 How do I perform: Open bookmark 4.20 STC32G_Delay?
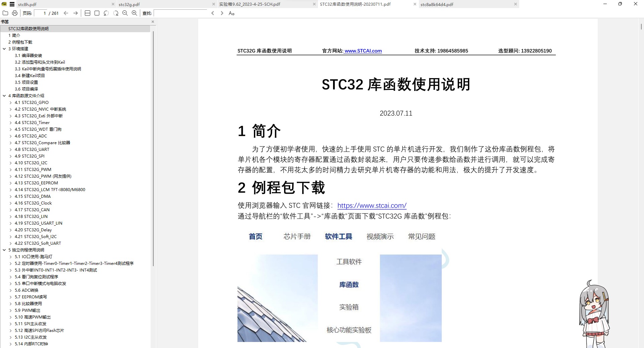(x=33, y=230)
